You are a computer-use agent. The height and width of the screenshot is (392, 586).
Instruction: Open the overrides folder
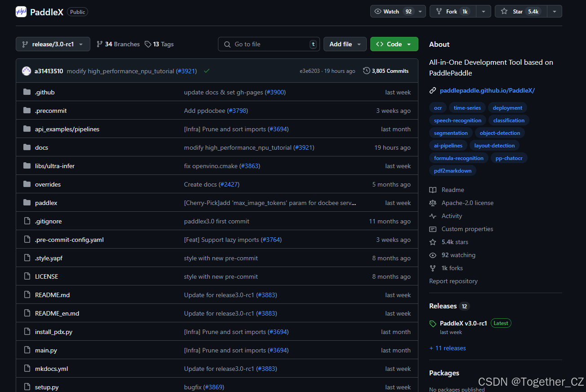click(48, 184)
